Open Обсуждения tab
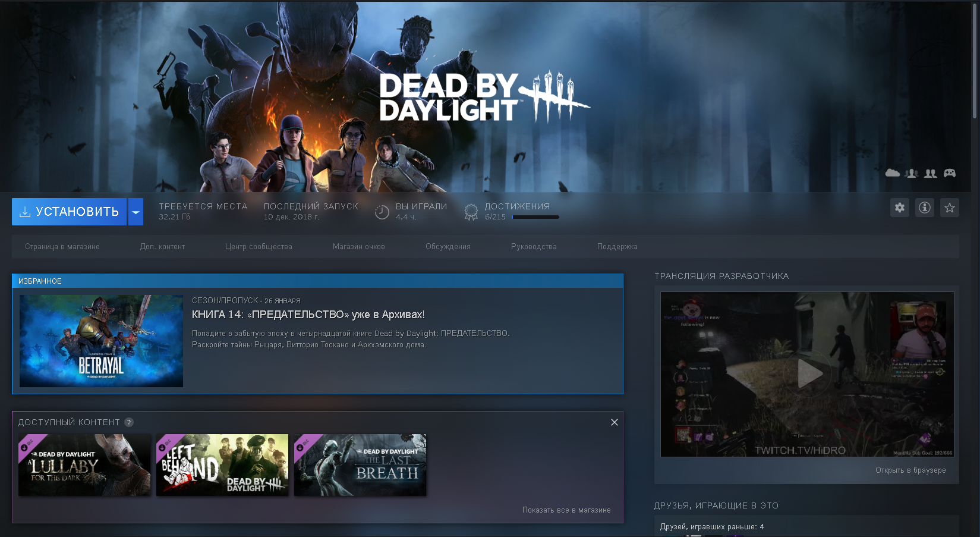 pyautogui.click(x=448, y=247)
